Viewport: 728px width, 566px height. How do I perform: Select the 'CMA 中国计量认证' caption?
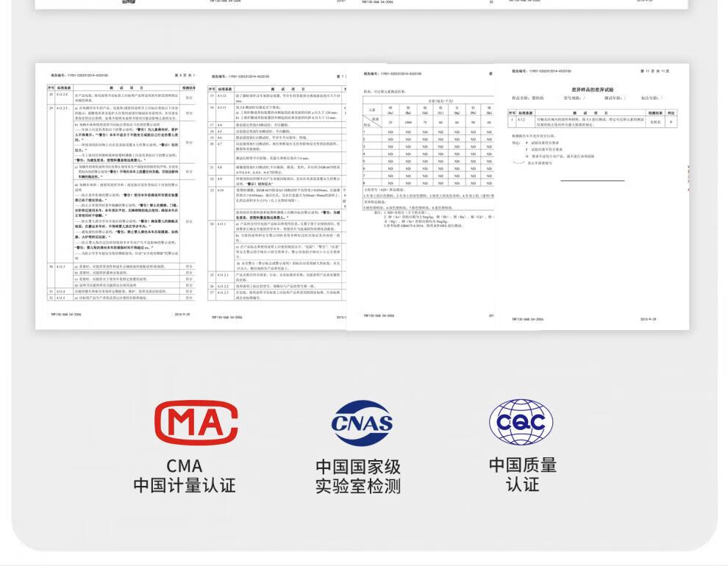click(185, 476)
